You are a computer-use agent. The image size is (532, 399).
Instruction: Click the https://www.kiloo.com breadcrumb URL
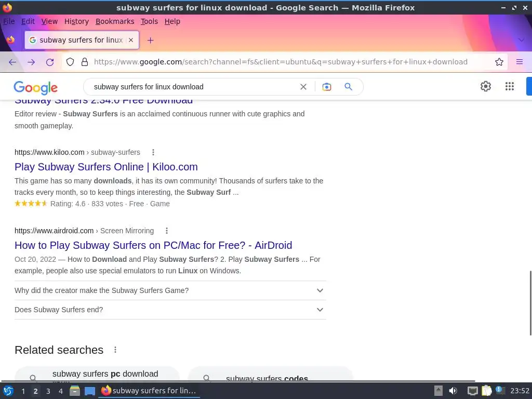coord(49,152)
